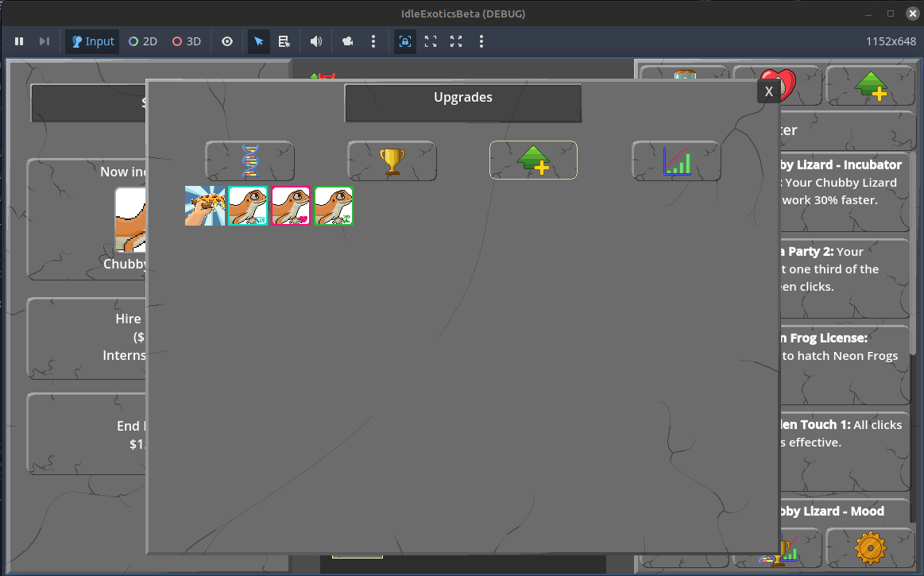
Task: Click the upgrade list scrollbar
Action: (914, 253)
